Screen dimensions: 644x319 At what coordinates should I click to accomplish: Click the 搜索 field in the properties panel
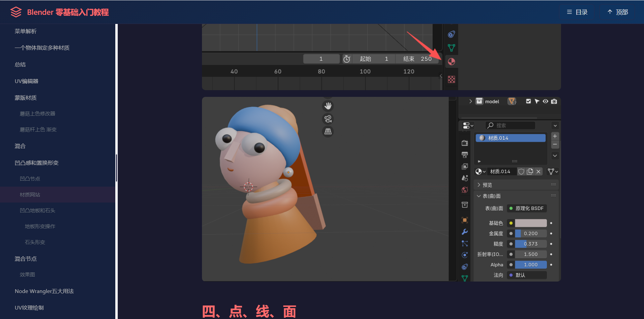tap(510, 126)
